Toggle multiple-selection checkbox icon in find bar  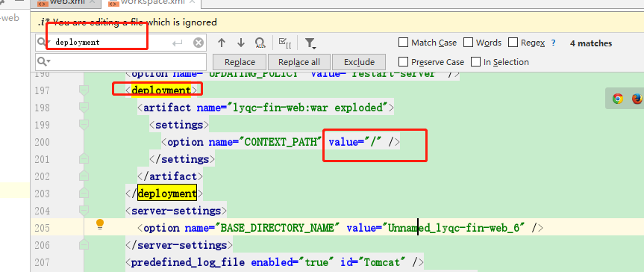click(x=284, y=43)
